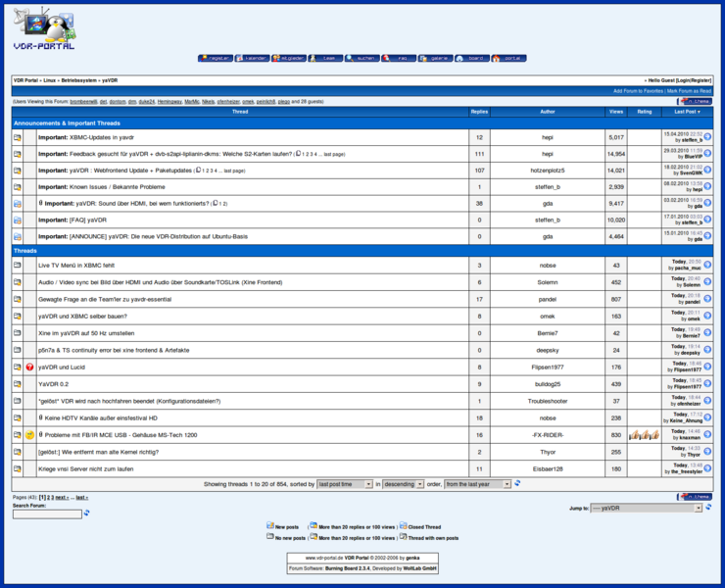
Task: Click the WoltLab GmbH footer link
Action: pyautogui.click(x=420, y=568)
